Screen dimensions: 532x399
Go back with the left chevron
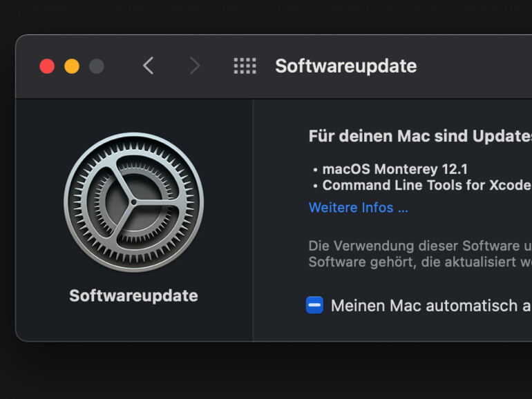(148, 66)
